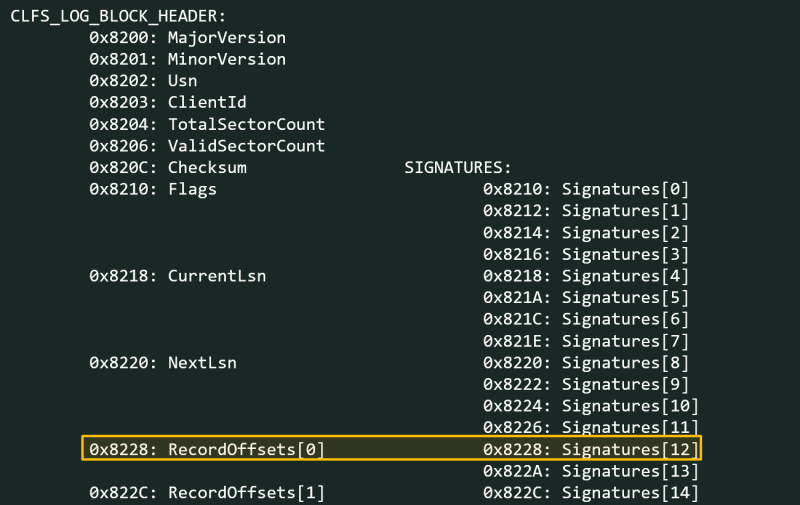Select the Signatures[0] entry

pyautogui.click(x=586, y=189)
